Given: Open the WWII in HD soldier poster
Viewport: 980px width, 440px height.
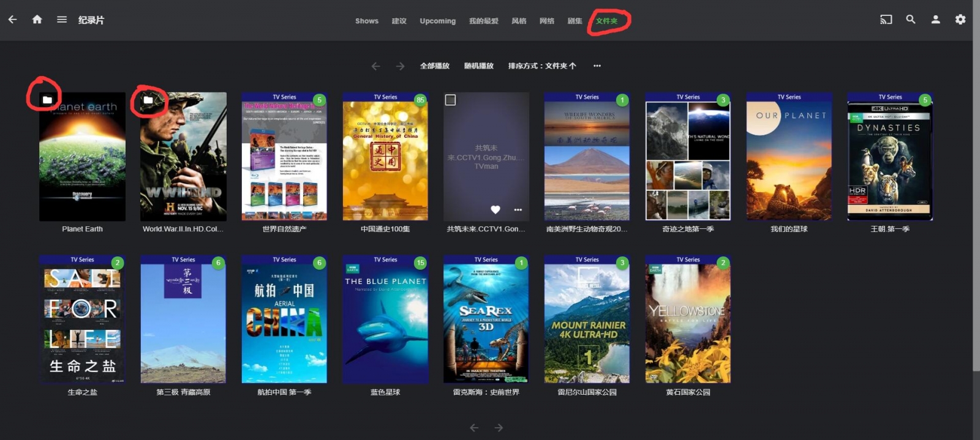Looking at the screenshot, I should 183,157.
